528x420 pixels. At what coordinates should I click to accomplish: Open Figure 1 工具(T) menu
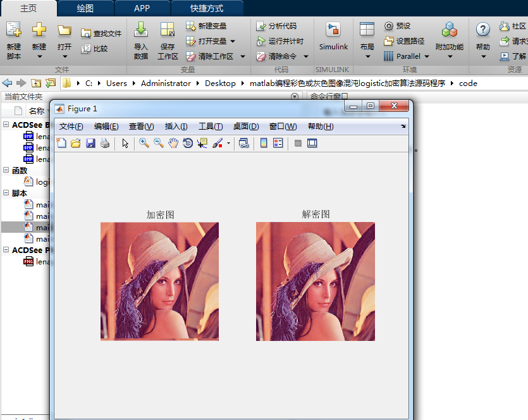(211, 127)
